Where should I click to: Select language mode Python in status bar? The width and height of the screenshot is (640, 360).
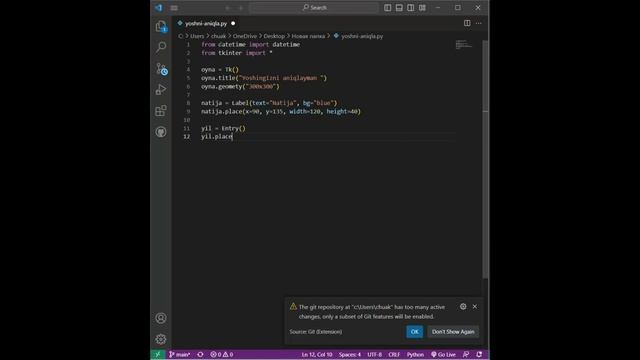coord(415,355)
